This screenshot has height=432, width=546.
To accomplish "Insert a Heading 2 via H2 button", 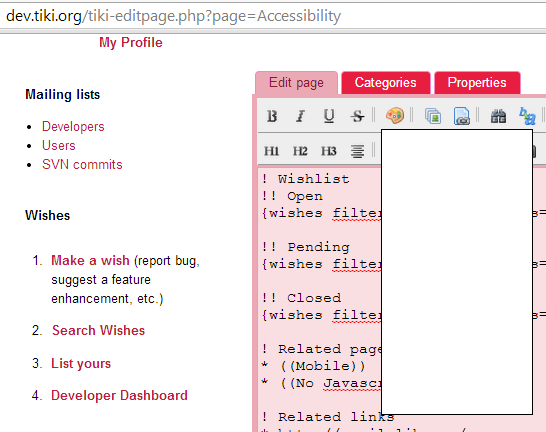I will 300,151.
